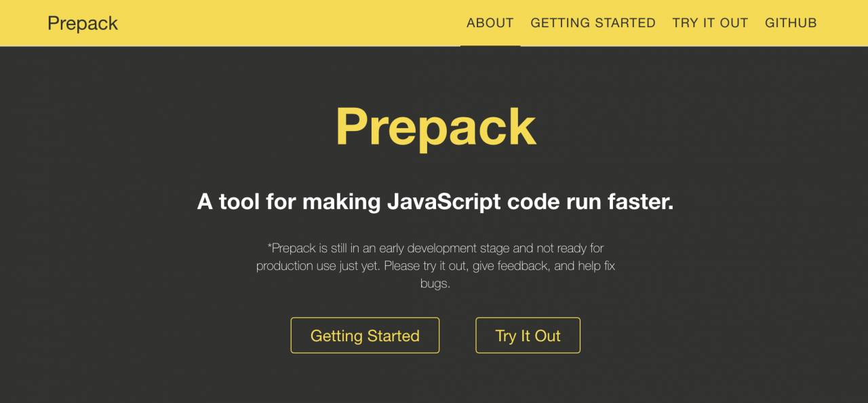The width and height of the screenshot is (868, 403).
Task: Click dark background between the two buttons
Action: (x=458, y=335)
